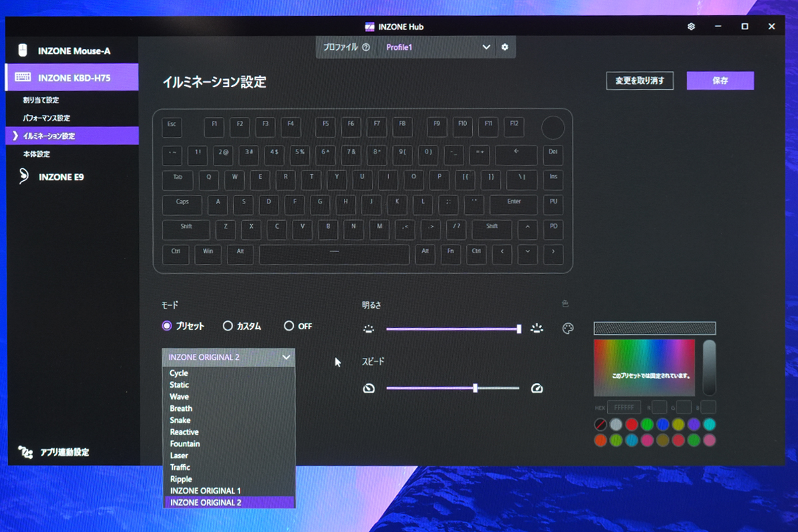The width and height of the screenshot is (798, 532).
Task: Select the Caps key on keyboard diagram
Action: (182, 205)
